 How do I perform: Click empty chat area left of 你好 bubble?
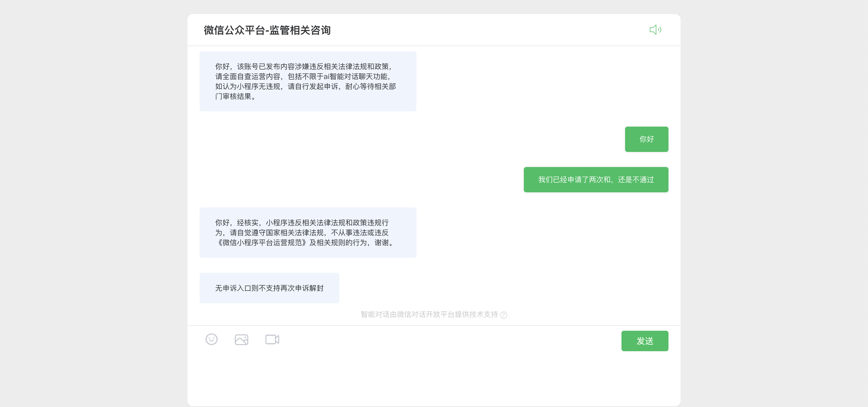coord(472,139)
